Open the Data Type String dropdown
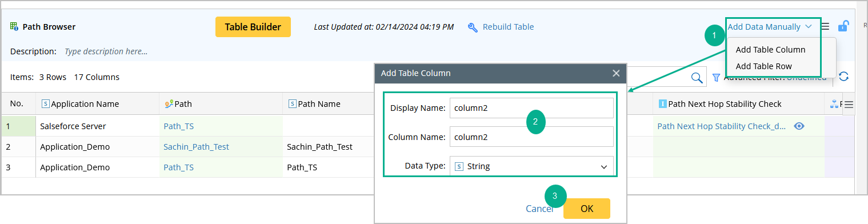The width and height of the screenshot is (868, 224). 532,166
